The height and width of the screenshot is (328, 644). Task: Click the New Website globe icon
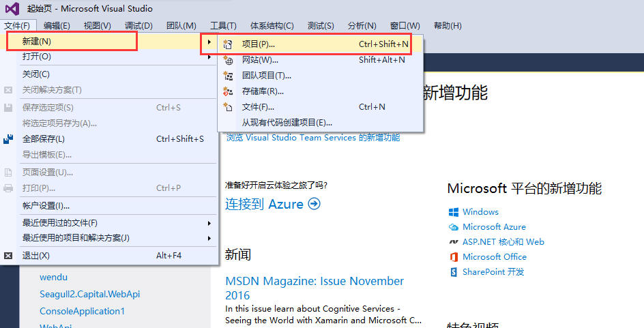coord(228,60)
